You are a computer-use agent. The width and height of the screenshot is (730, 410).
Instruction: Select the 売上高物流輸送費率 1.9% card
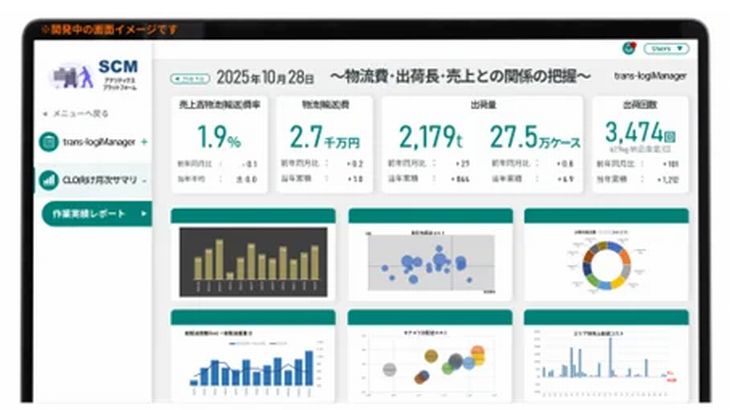tap(218, 143)
